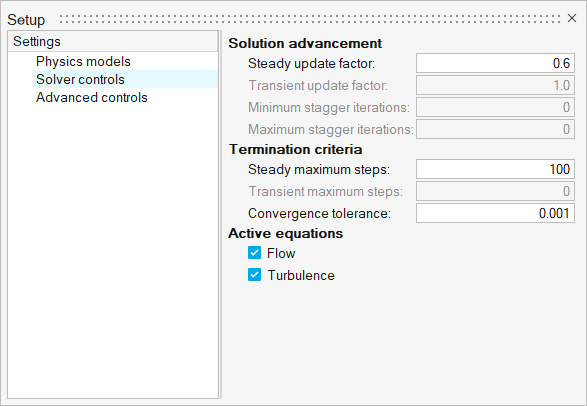Click the Convergence tolerance label

point(319,214)
